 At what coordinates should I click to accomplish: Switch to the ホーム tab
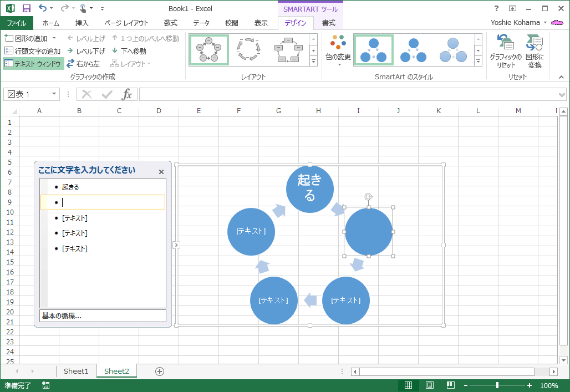[x=50, y=23]
